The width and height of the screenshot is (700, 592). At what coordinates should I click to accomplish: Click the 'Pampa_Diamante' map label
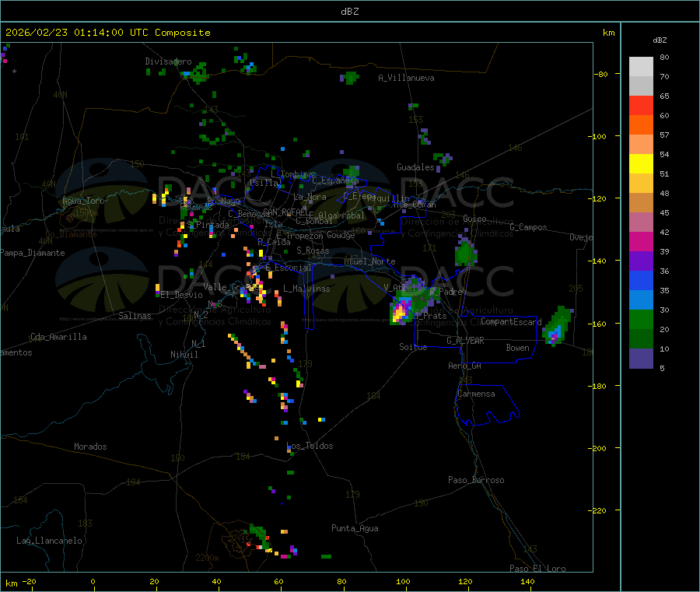click(x=33, y=253)
